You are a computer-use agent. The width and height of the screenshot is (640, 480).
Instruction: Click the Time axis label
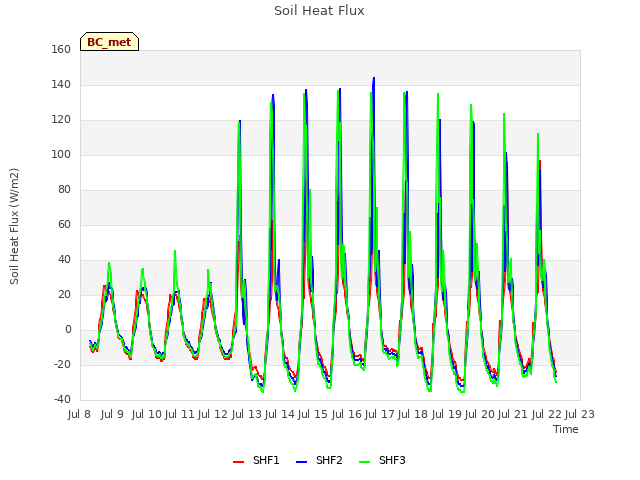point(566,429)
